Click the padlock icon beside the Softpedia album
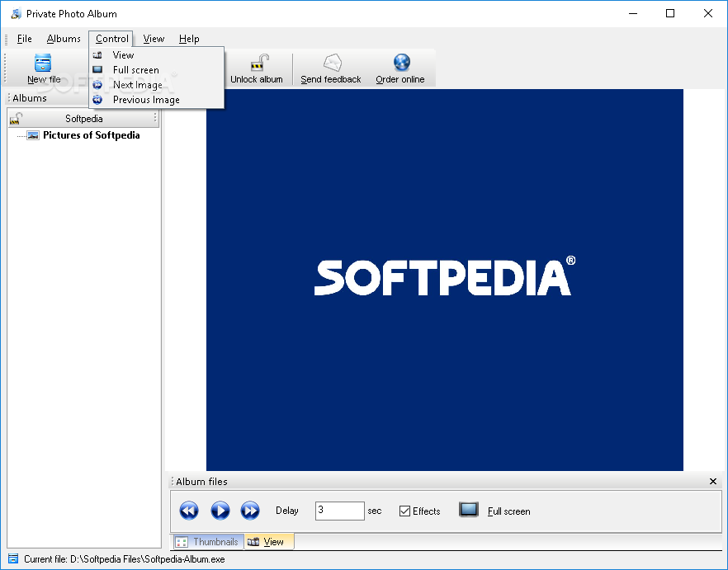The height and width of the screenshot is (570, 728). (17, 118)
